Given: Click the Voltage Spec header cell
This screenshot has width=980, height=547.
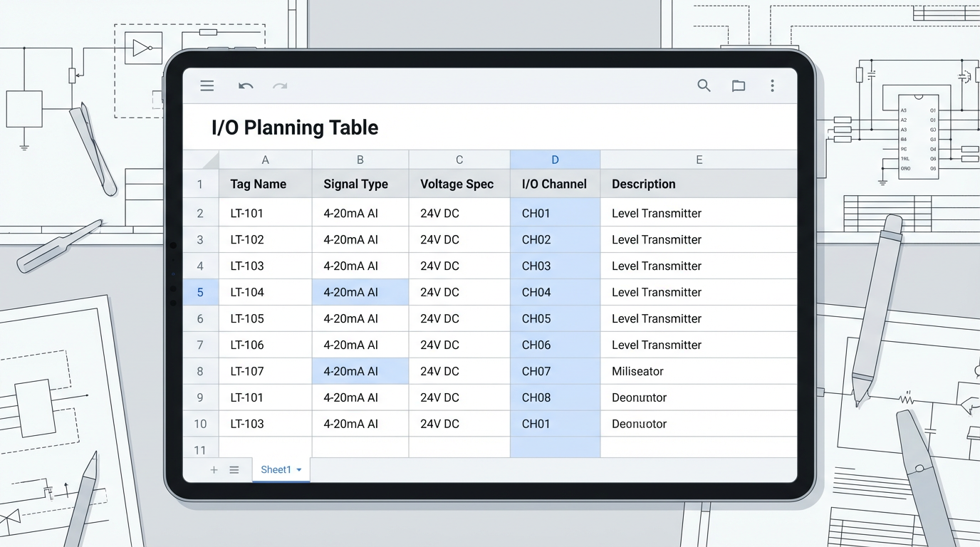Looking at the screenshot, I should click(x=459, y=184).
